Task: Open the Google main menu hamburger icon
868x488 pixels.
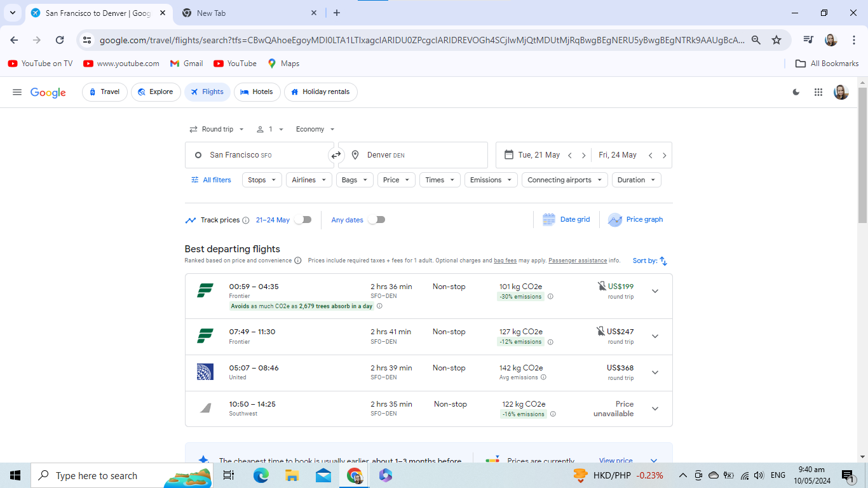Action: [x=17, y=92]
